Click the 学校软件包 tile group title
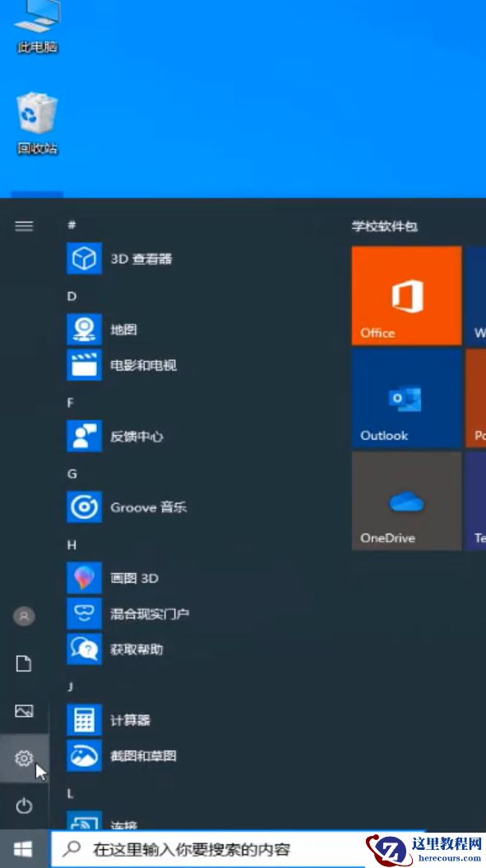 pyautogui.click(x=385, y=226)
